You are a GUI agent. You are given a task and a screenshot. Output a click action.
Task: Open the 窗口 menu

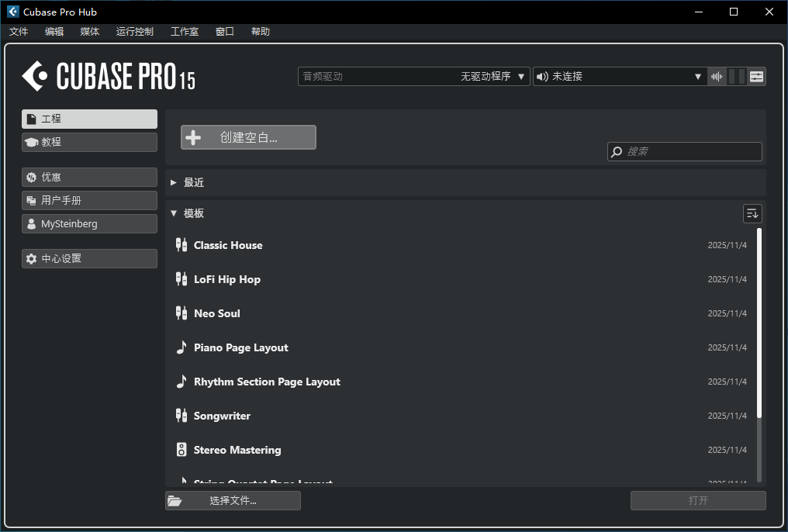(225, 32)
